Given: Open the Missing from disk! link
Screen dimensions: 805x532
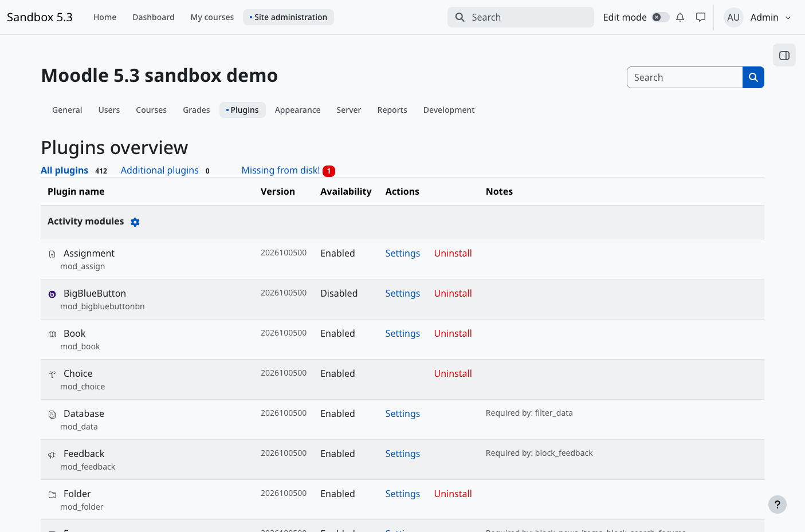Looking at the screenshot, I should point(281,171).
